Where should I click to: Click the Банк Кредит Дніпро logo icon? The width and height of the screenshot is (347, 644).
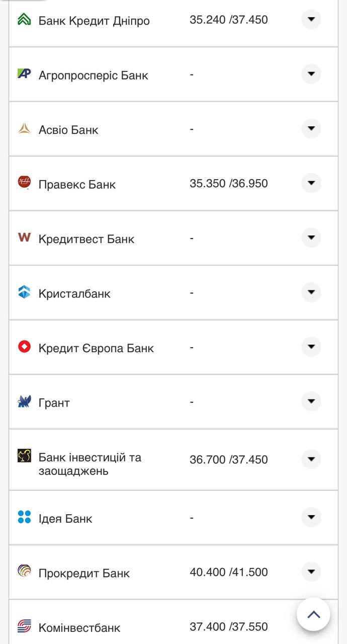[24, 20]
